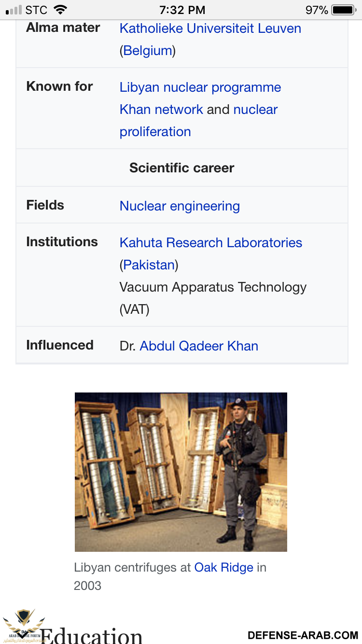The width and height of the screenshot is (362, 644).
Task: Open the Oak Ridge link in caption
Action: pos(224,567)
